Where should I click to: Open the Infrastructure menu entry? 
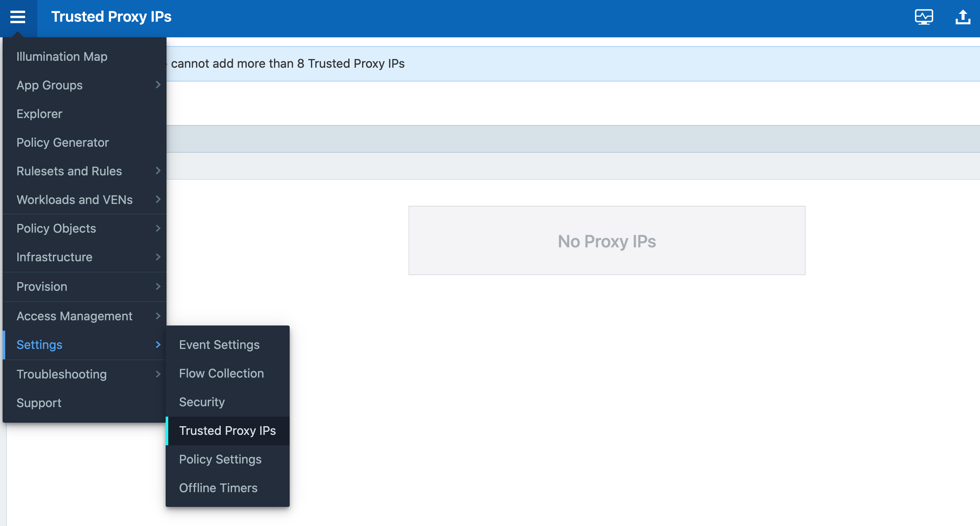click(85, 257)
